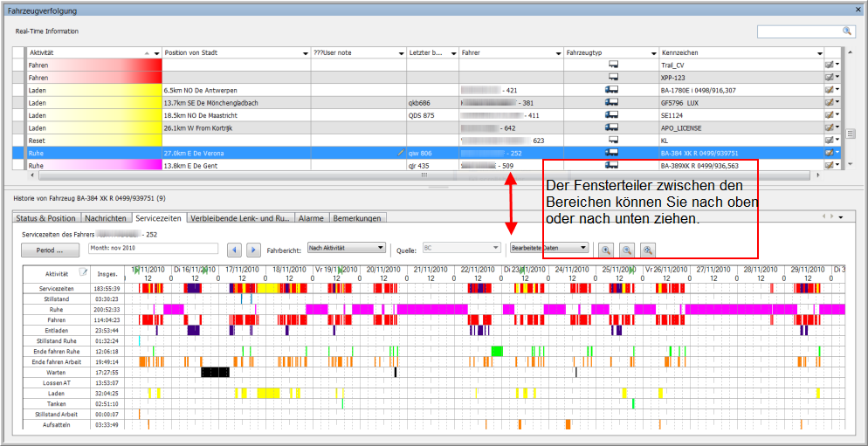Click the middle zoom magnifier icon
The height and width of the screenshot is (446, 868).
click(x=626, y=250)
